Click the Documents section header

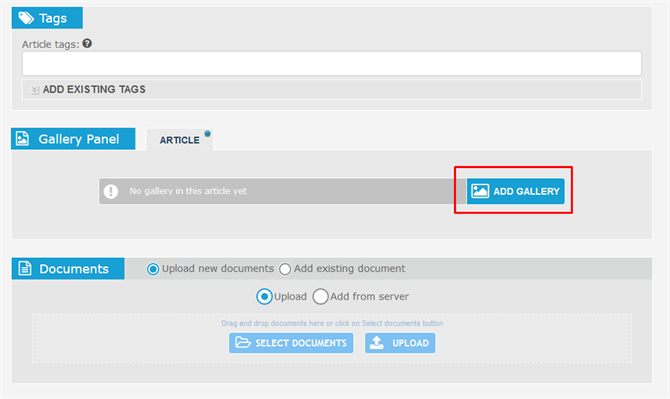tap(68, 269)
